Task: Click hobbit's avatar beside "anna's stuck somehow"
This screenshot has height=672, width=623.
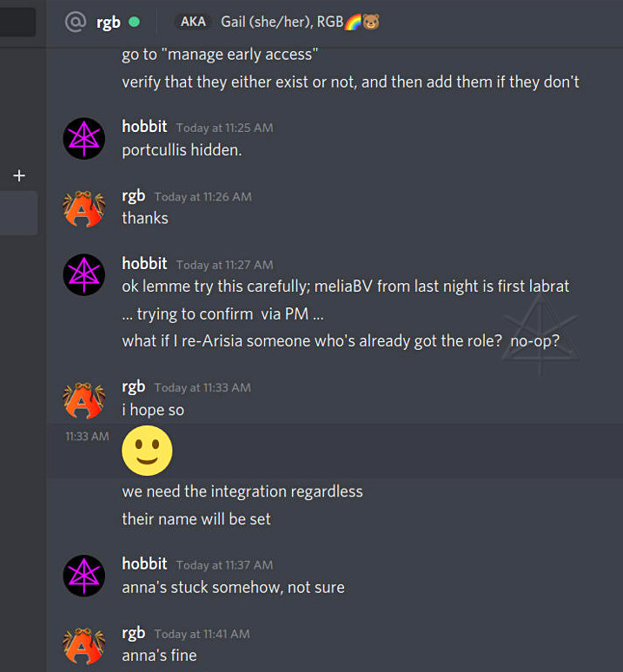Action: click(x=84, y=575)
